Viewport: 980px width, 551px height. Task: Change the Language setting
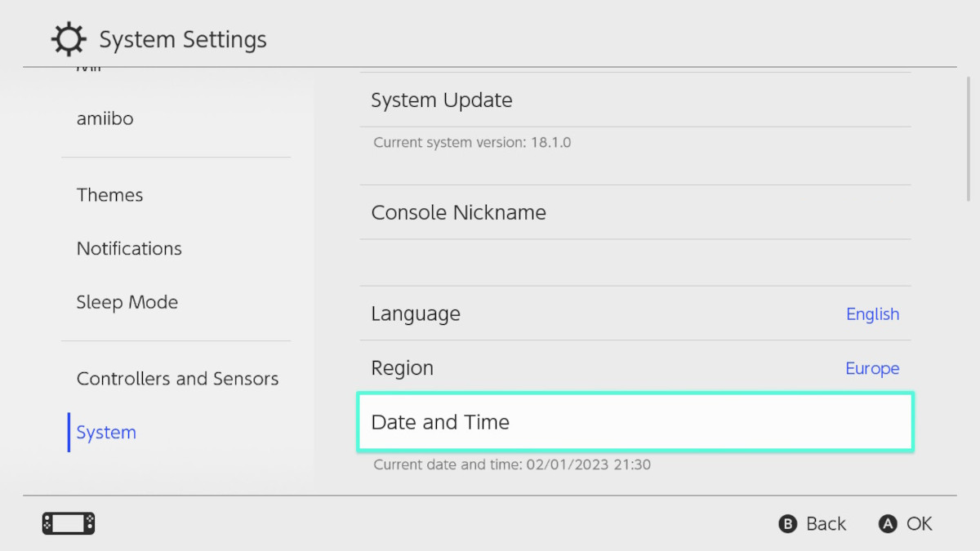416,313
